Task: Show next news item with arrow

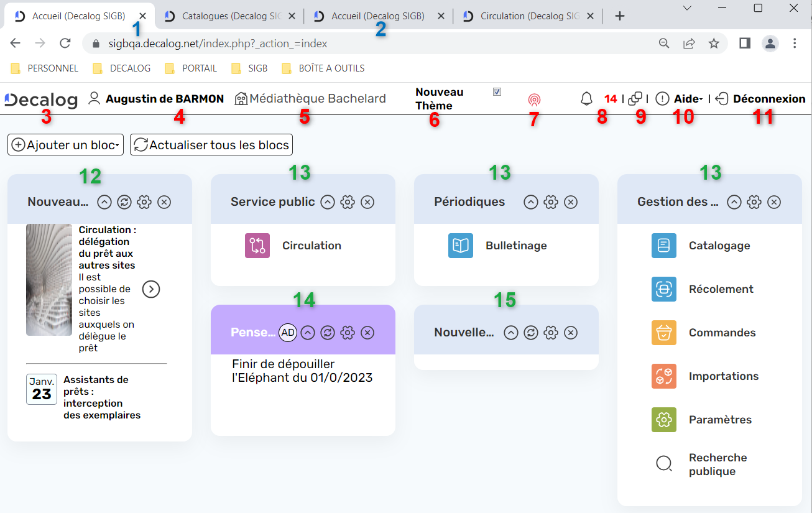Action: point(151,289)
